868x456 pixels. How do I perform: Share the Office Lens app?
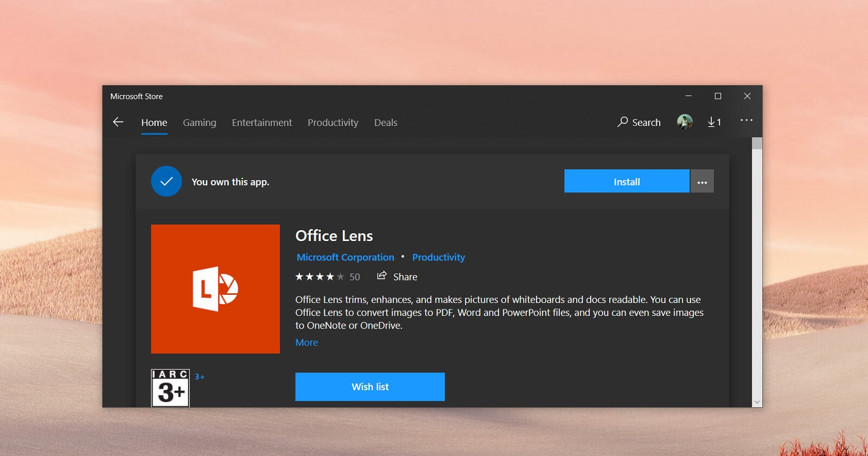point(397,276)
